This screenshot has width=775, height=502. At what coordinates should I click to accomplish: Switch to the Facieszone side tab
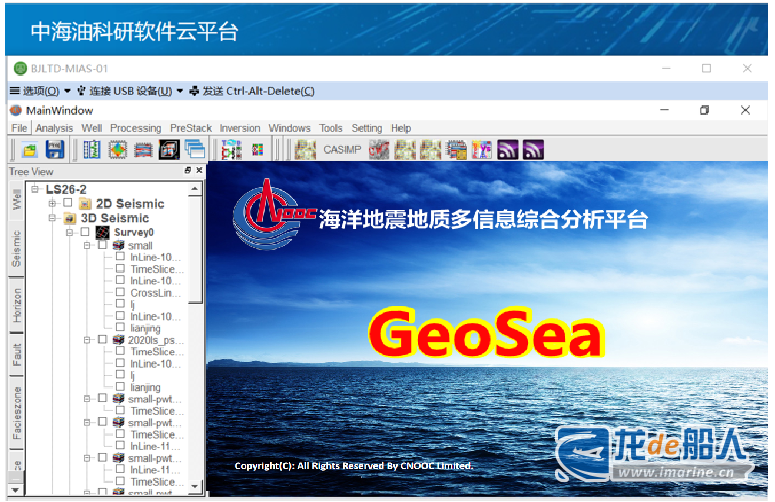(16, 413)
